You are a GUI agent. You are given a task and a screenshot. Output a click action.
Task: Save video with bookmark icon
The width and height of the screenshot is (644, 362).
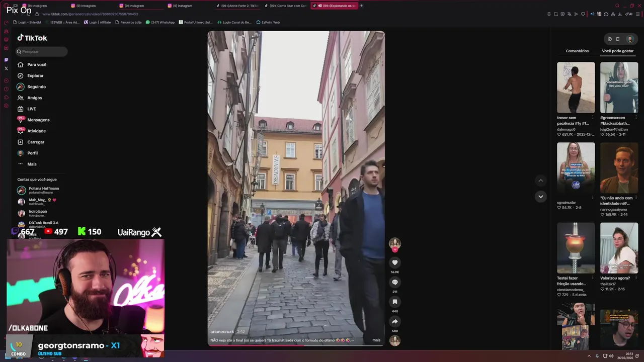395,302
